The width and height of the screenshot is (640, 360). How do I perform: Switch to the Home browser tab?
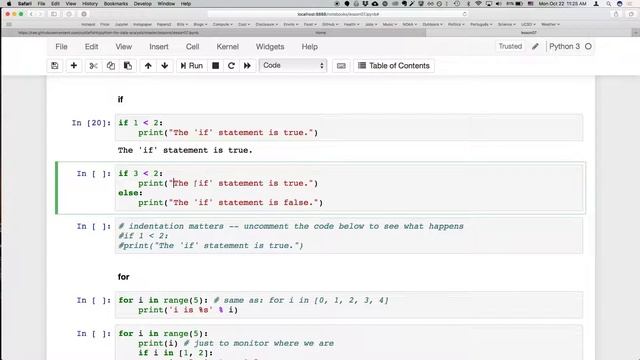[320, 33]
